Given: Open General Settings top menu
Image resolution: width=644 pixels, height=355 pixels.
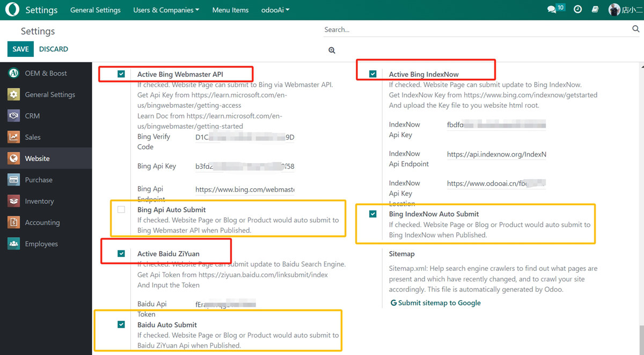Looking at the screenshot, I should click(x=96, y=10).
